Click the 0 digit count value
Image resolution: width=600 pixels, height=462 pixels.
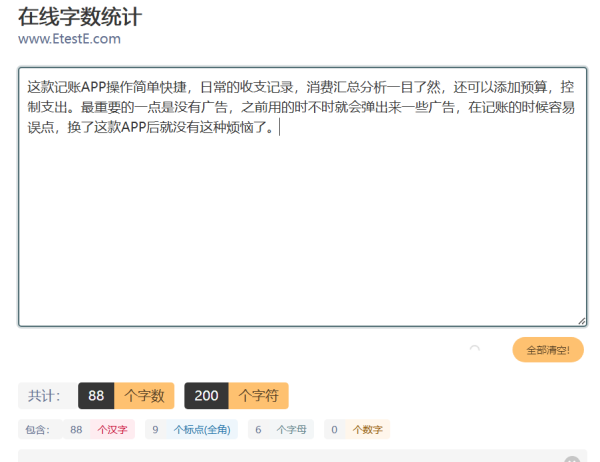pyautogui.click(x=334, y=429)
